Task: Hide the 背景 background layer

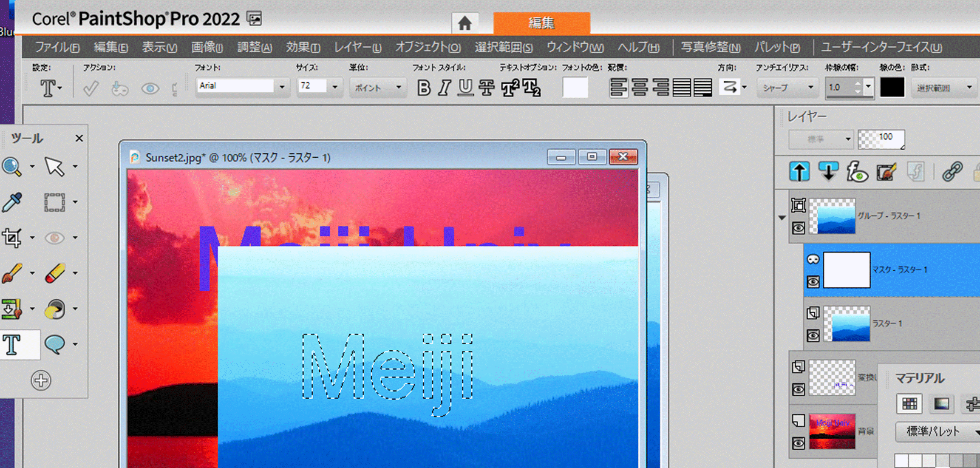Action: tap(799, 443)
